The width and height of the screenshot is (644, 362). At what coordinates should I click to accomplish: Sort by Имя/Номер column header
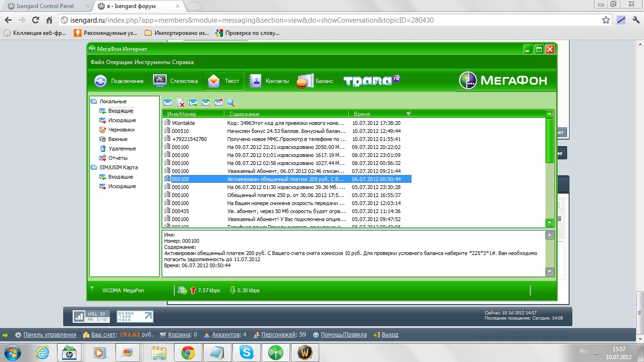[x=193, y=114]
